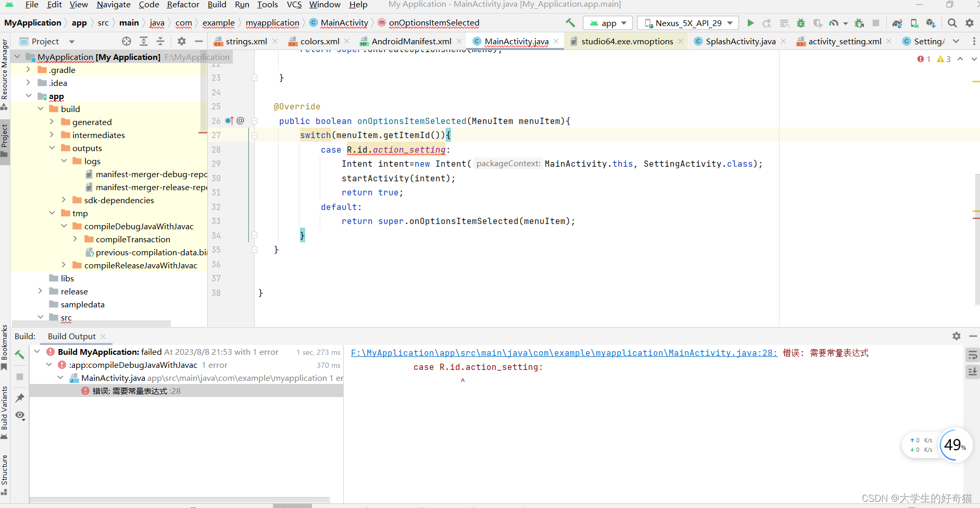Click the Profile app gauge icon
Screen dimensions: 980x508
click(x=834, y=23)
